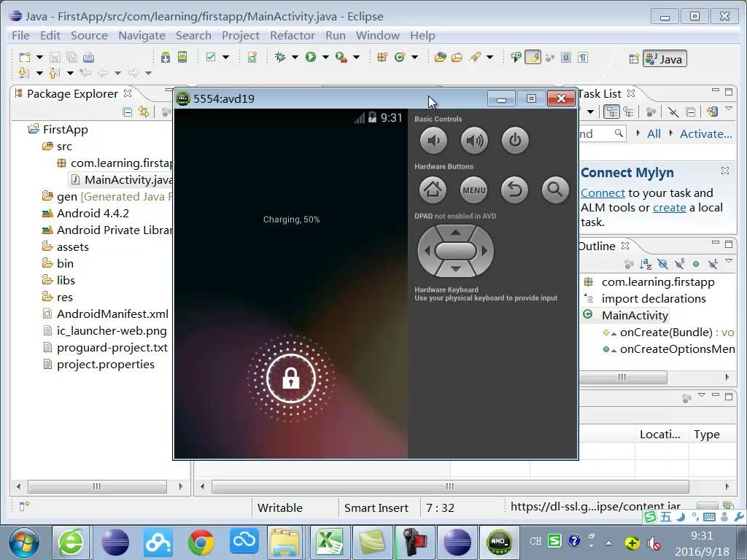Screen dimensions: 747x560
Task: Click the Debug bug icon in toolbar
Action: [x=280, y=58]
